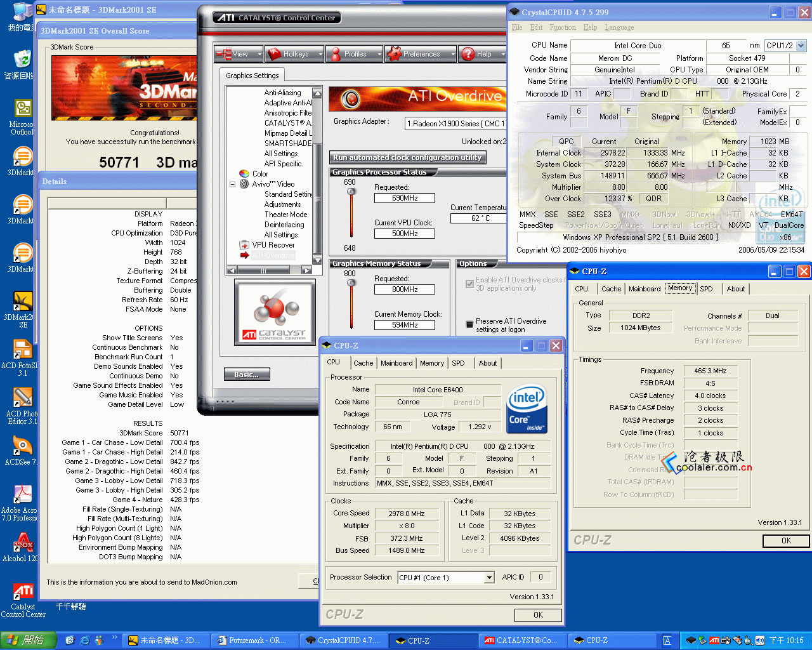The width and height of the screenshot is (812, 650).
Task: Open the Microsoft Outlook desktop icon
Action: click(23, 108)
